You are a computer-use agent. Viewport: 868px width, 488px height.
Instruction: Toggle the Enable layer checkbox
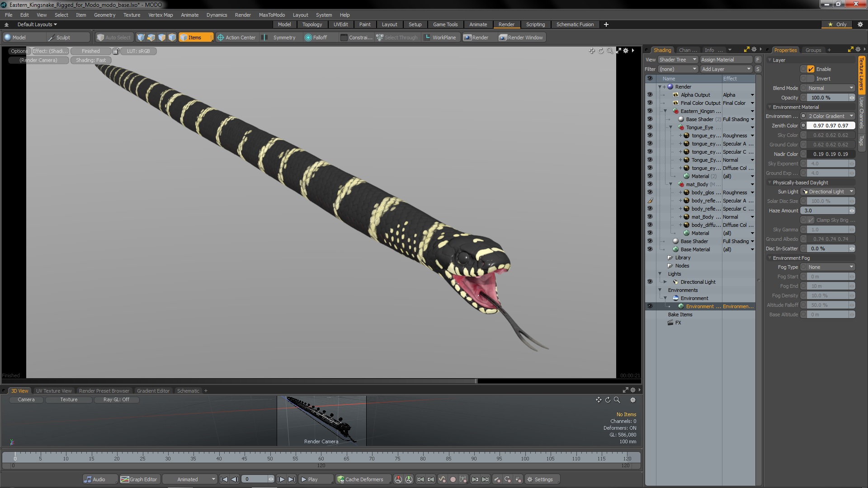811,69
